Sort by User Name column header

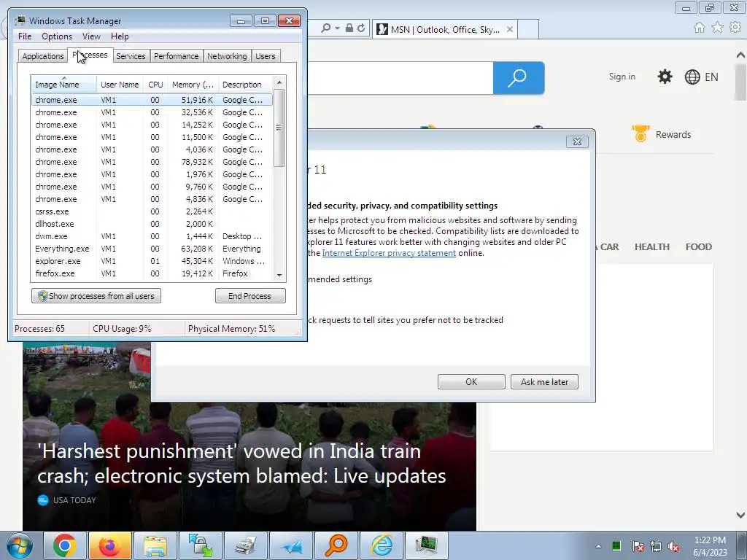pos(120,85)
